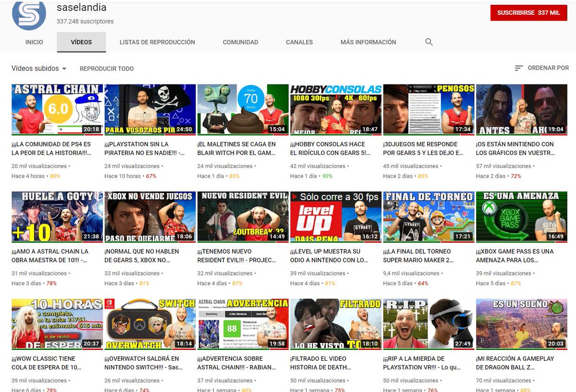Click title LA FINAL DEL TORNEO SUPER MARIO MAKER
Viewport: 576px width, 392px height.
pos(418,256)
